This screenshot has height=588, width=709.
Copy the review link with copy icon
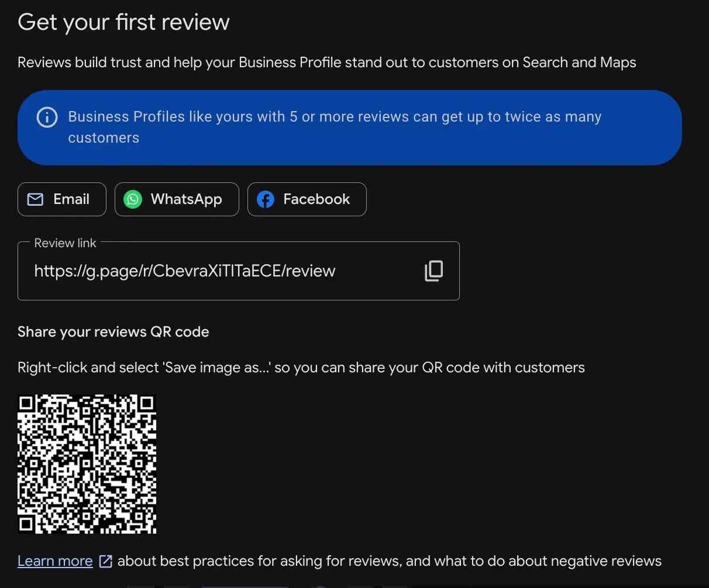coord(433,271)
